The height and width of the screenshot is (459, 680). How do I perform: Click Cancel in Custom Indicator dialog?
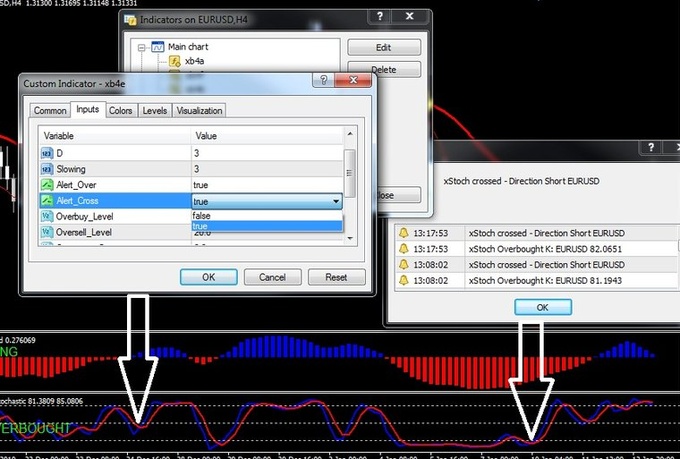pyautogui.click(x=272, y=277)
